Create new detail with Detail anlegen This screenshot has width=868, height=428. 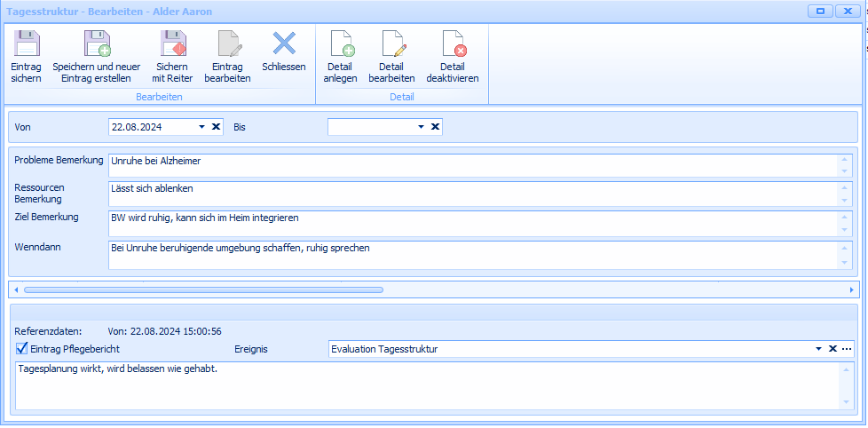click(x=340, y=44)
